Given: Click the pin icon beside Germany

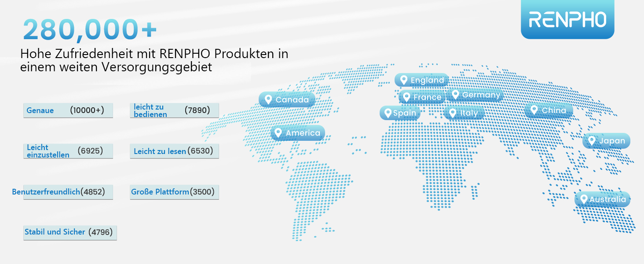Looking at the screenshot, I should pyautogui.click(x=455, y=95).
